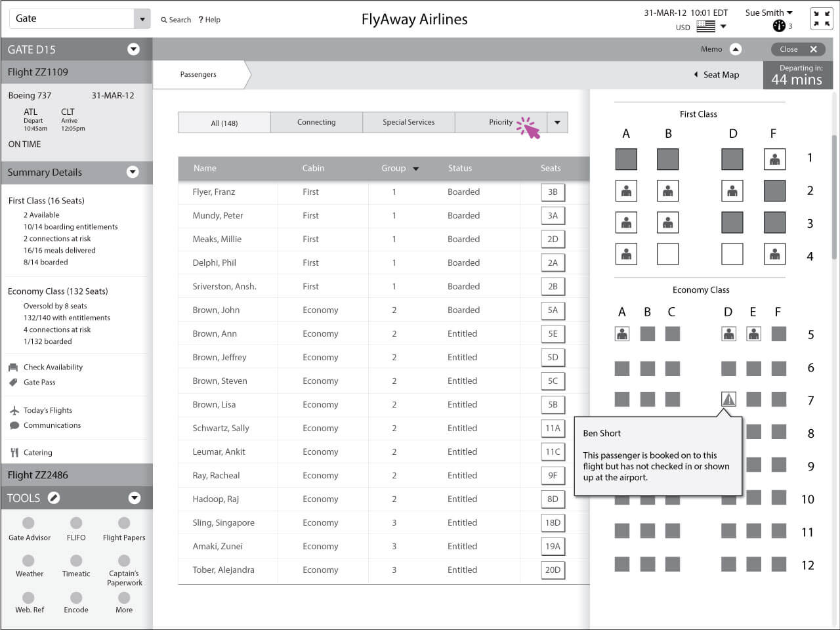840x630 pixels.
Task: Select Economy seat 5A on map
Action: (622, 334)
